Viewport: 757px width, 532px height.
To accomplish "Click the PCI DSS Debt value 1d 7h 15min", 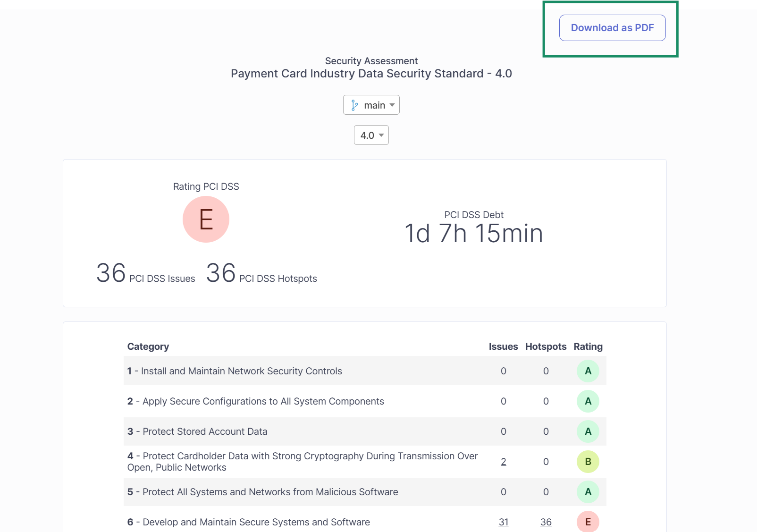I will click(474, 233).
